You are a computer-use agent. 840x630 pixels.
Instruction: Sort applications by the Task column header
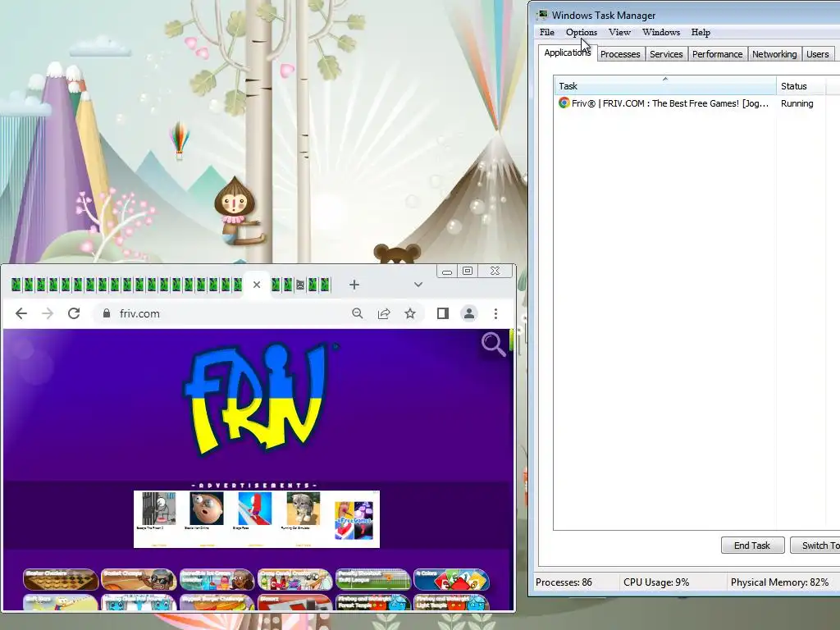pyautogui.click(x=664, y=85)
